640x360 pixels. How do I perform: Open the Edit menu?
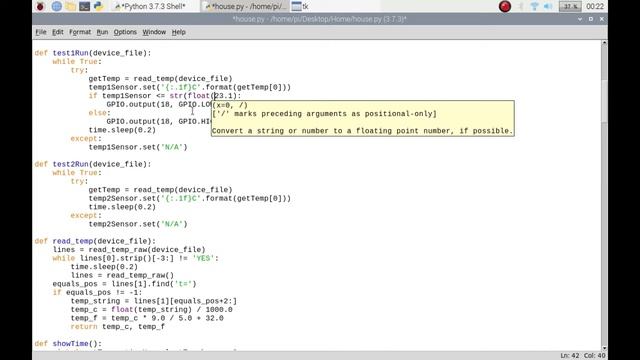point(58,32)
